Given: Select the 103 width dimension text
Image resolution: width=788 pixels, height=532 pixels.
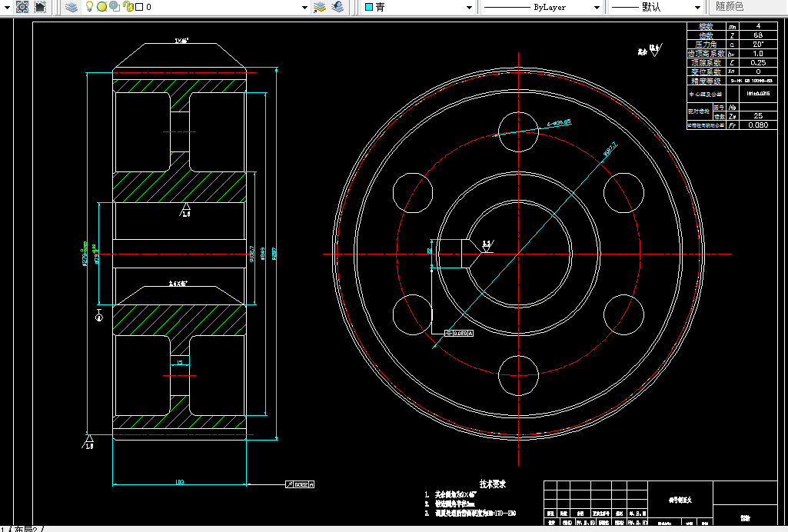Looking at the screenshot, I should [x=179, y=482].
